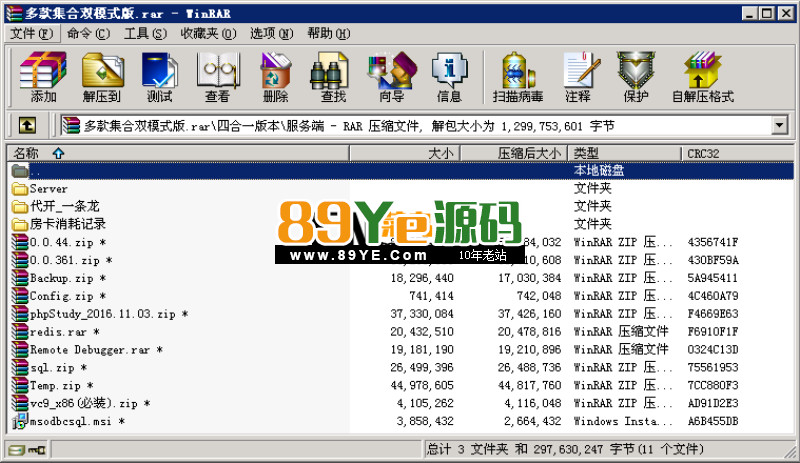The width and height of the screenshot is (800, 463).
Task: Expand the address path dropdown arrow
Action: 780,125
